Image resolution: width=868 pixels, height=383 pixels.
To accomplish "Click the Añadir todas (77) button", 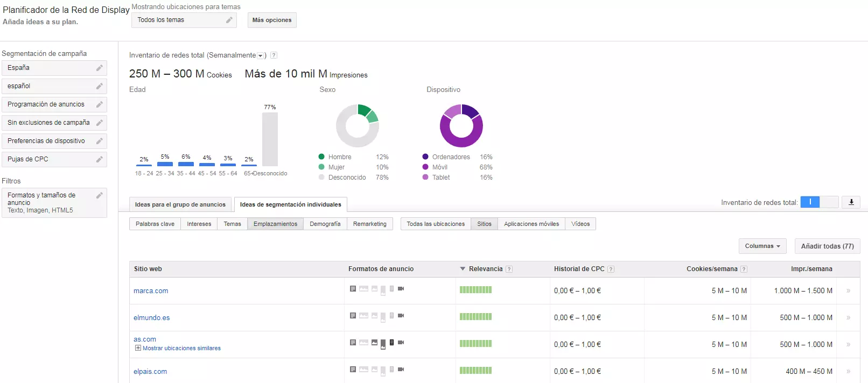I will [827, 246].
